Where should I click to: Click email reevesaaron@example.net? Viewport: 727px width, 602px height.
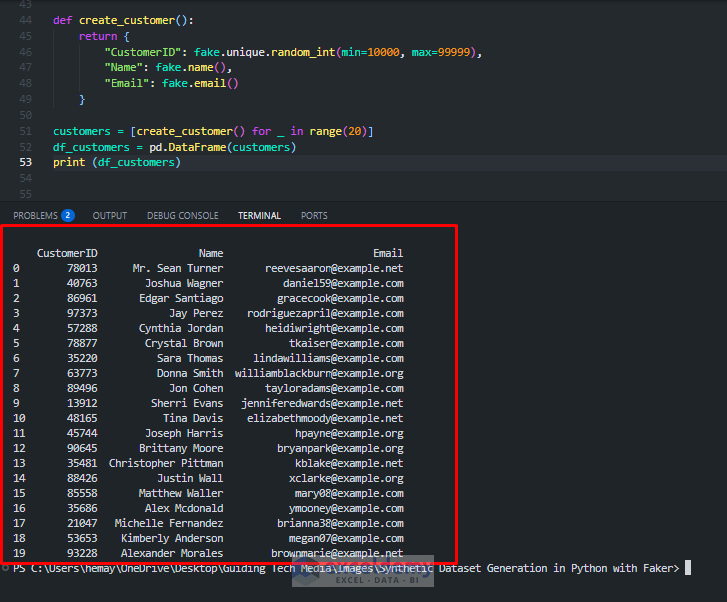coord(334,268)
